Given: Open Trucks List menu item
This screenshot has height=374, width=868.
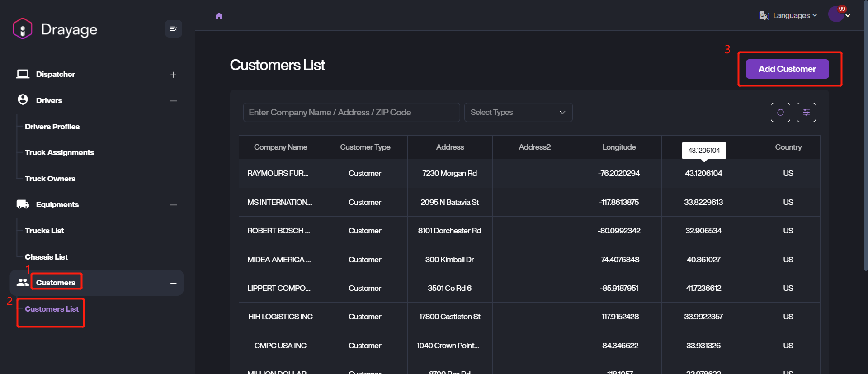Looking at the screenshot, I should [x=44, y=231].
